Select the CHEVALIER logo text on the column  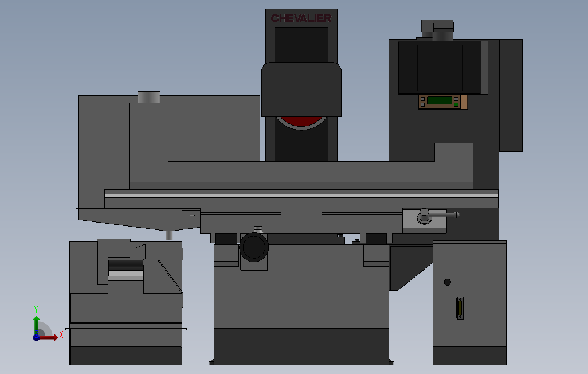click(x=301, y=18)
